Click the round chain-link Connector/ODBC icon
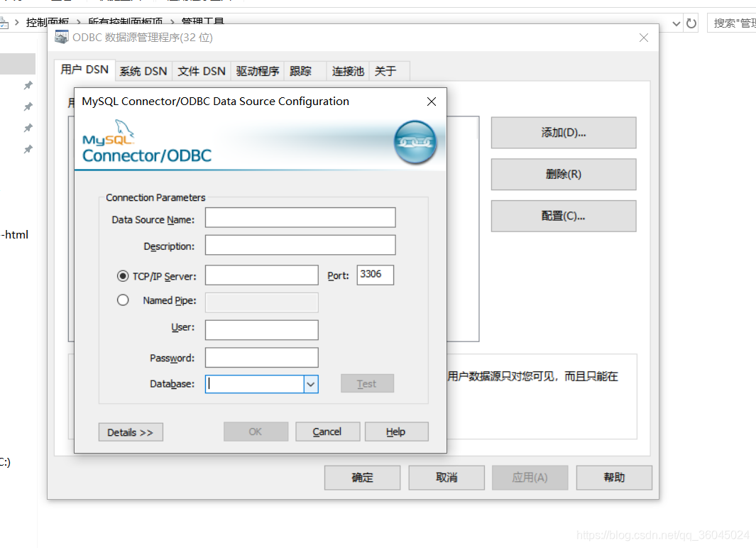Viewport: 756px width, 548px height. tap(415, 142)
